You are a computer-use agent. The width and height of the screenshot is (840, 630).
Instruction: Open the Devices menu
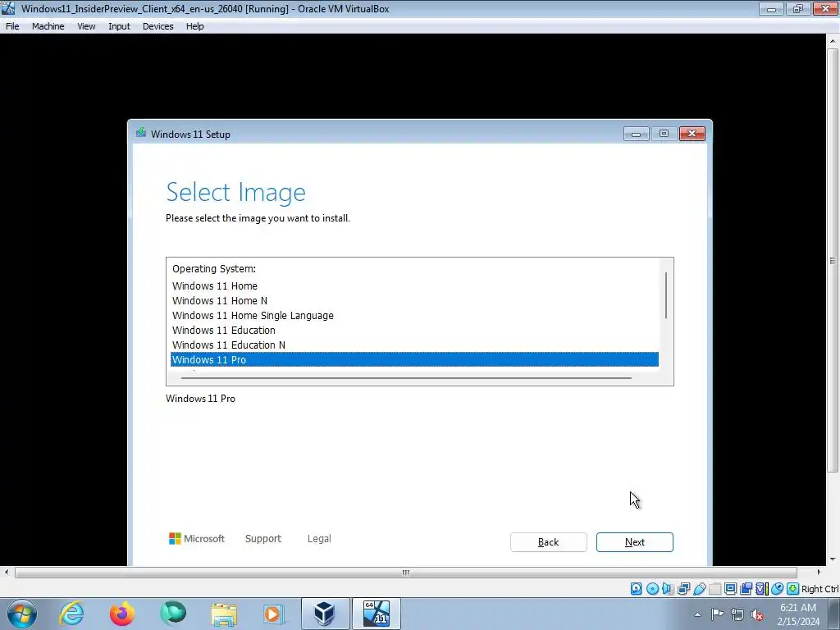coord(158,26)
